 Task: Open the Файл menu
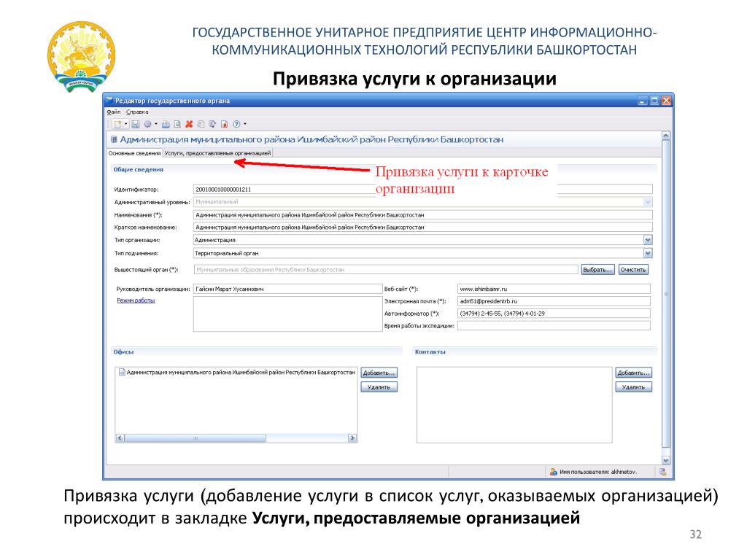tap(113, 112)
